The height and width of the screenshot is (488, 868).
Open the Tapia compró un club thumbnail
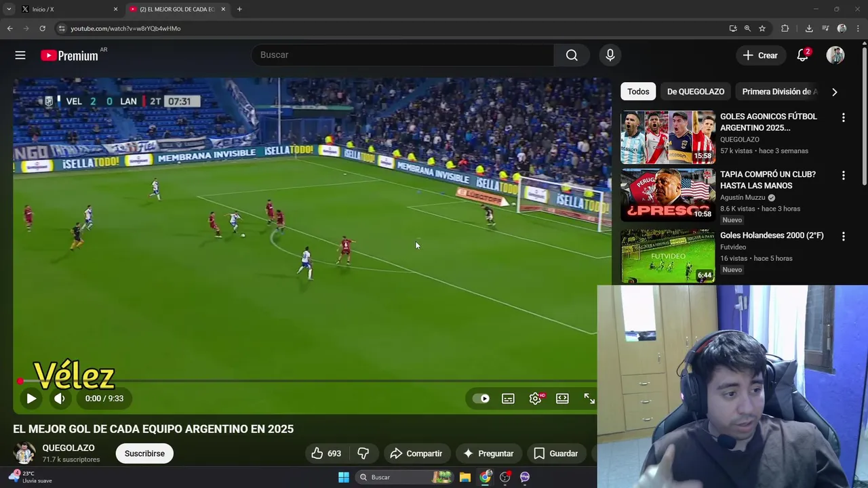668,195
